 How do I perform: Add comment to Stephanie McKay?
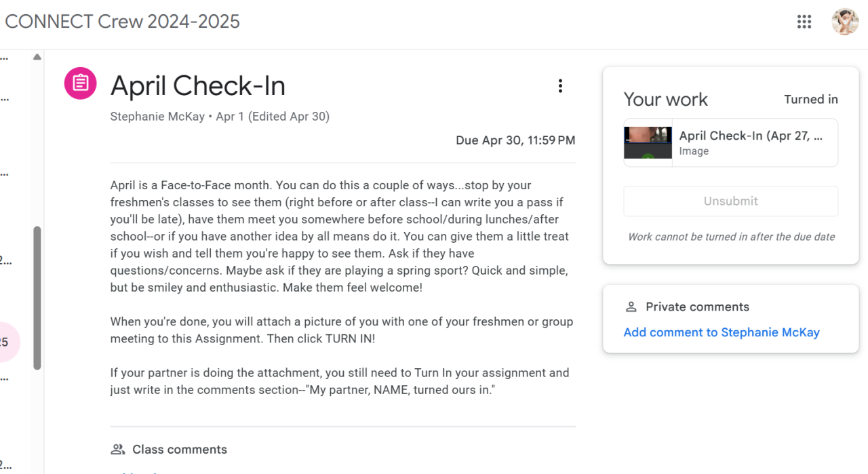click(722, 332)
